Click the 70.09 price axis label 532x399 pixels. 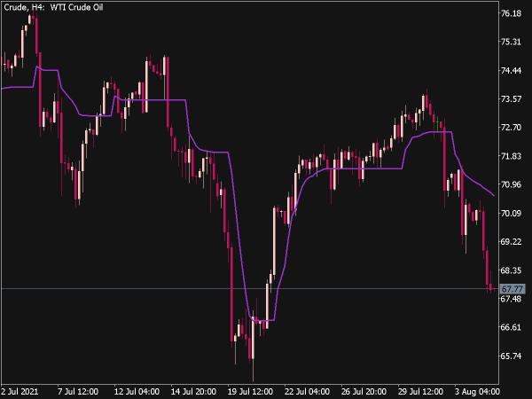click(511, 214)
